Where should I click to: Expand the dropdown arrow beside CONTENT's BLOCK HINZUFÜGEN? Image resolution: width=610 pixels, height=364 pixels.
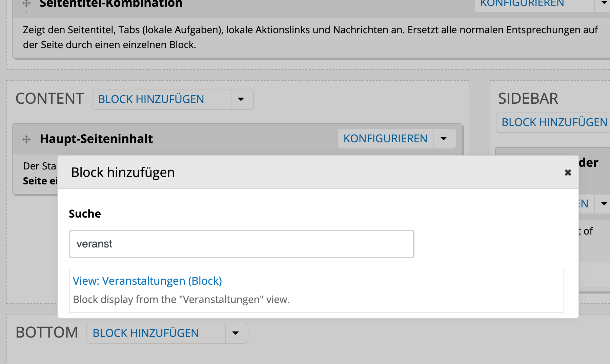(x=241, y=99)
